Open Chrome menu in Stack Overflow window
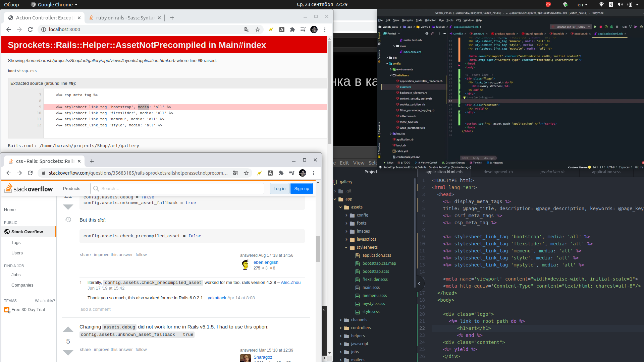644x362 pixels. tap(313, 173)
